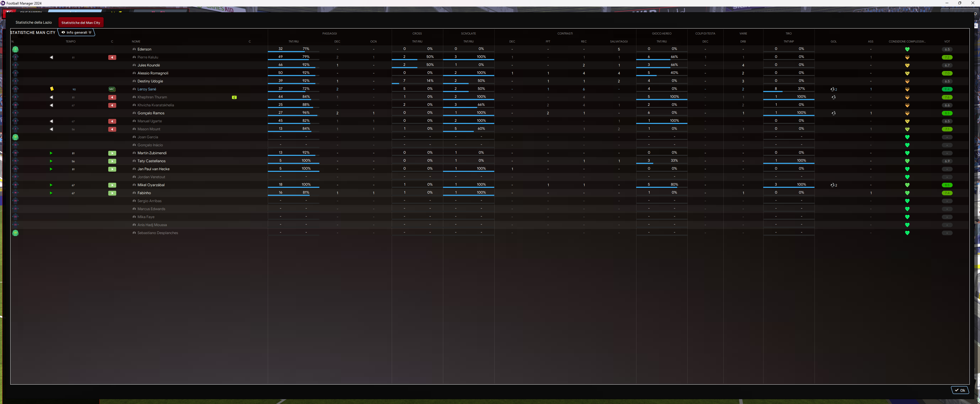
Task: Switch to Statistiche della Lazio tab
Action: (34, 23)
